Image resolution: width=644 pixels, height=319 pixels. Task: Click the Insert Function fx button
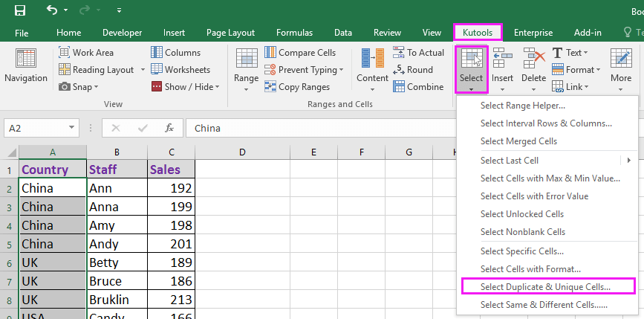click(169, 128)
